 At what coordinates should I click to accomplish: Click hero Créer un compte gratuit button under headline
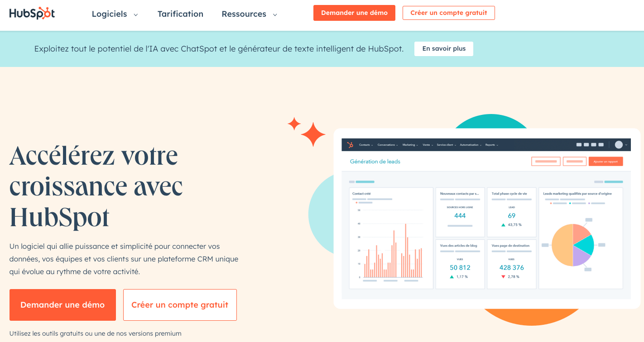(180, 305)
